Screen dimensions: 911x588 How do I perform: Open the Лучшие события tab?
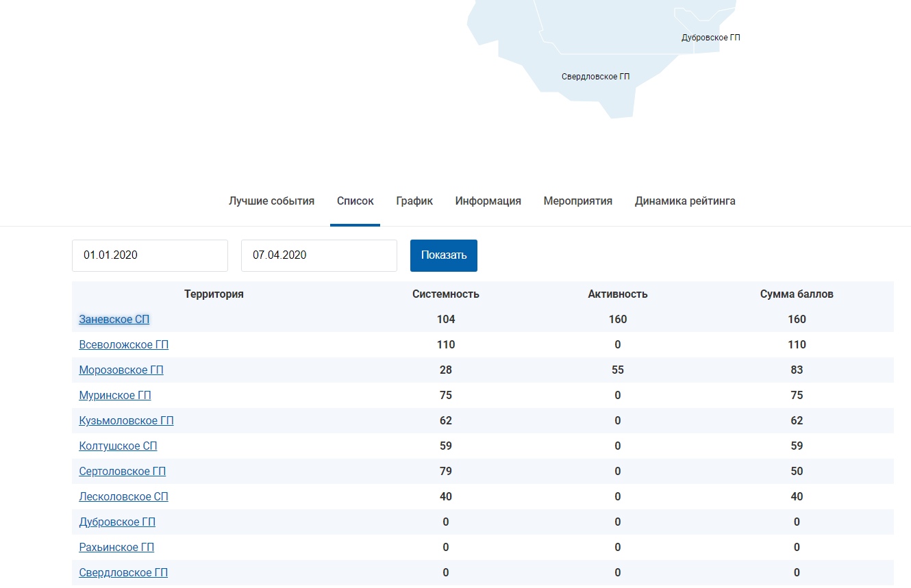[271, 201]
